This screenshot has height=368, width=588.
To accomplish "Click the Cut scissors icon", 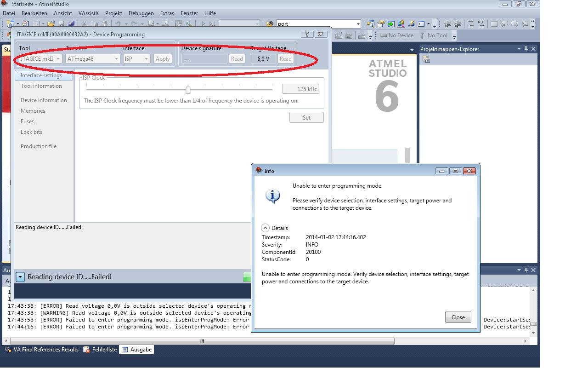I will click(x=84, y=24).
